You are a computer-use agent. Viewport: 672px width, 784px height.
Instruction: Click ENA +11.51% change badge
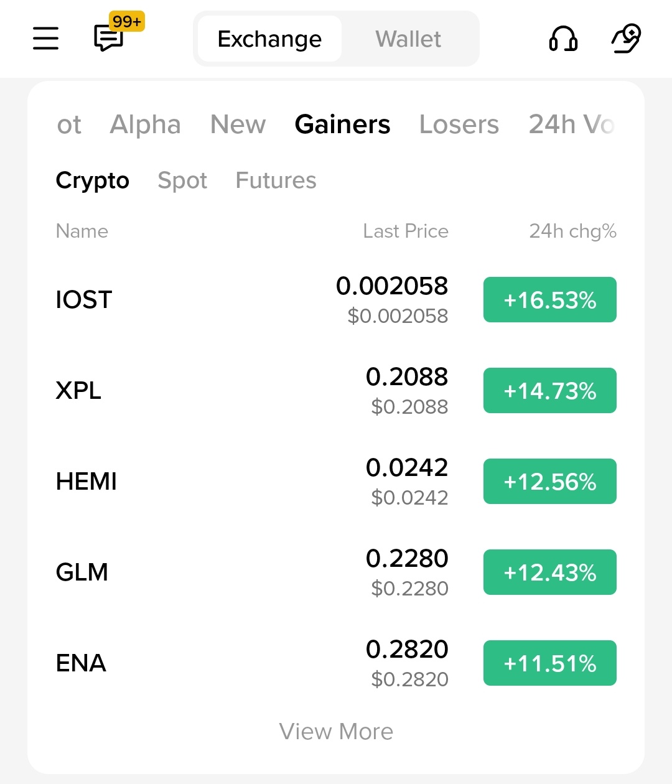point(549,663)
